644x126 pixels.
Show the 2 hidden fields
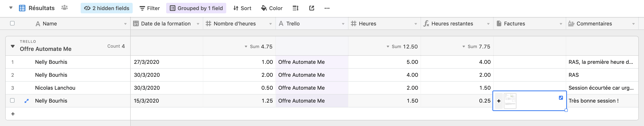pyautogui.click(x=106, y=8)
